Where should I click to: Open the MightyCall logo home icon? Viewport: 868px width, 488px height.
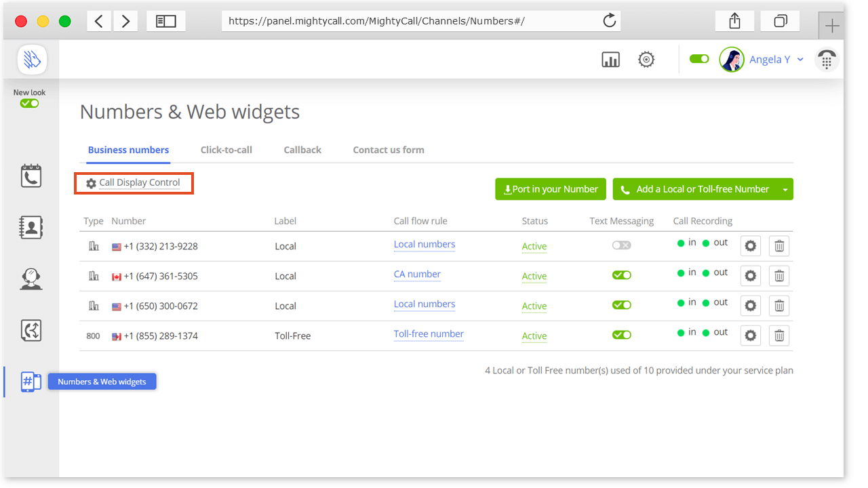point(32,60)
